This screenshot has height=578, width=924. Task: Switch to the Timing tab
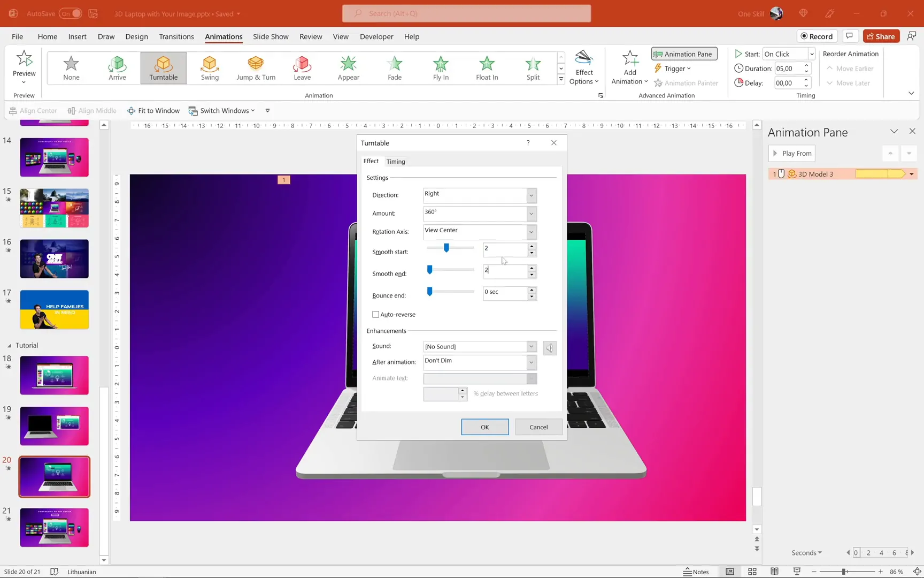click(x=396, y=162)
